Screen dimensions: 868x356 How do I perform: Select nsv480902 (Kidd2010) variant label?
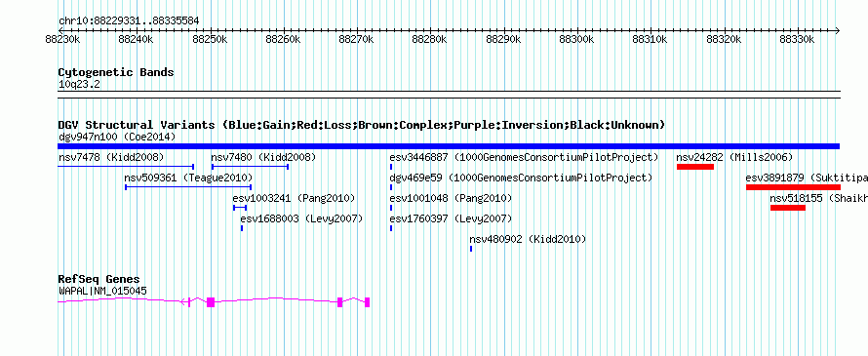tap(528, 239)
